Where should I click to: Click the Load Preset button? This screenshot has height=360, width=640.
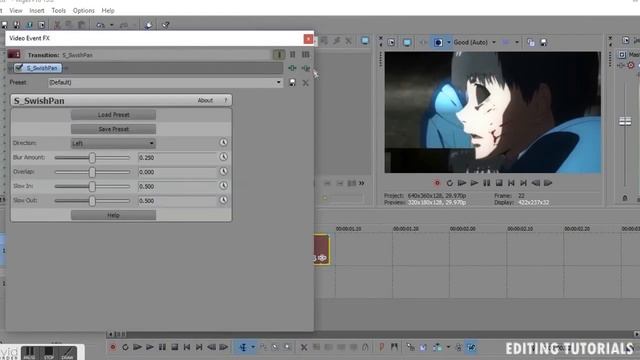[113, 115]
